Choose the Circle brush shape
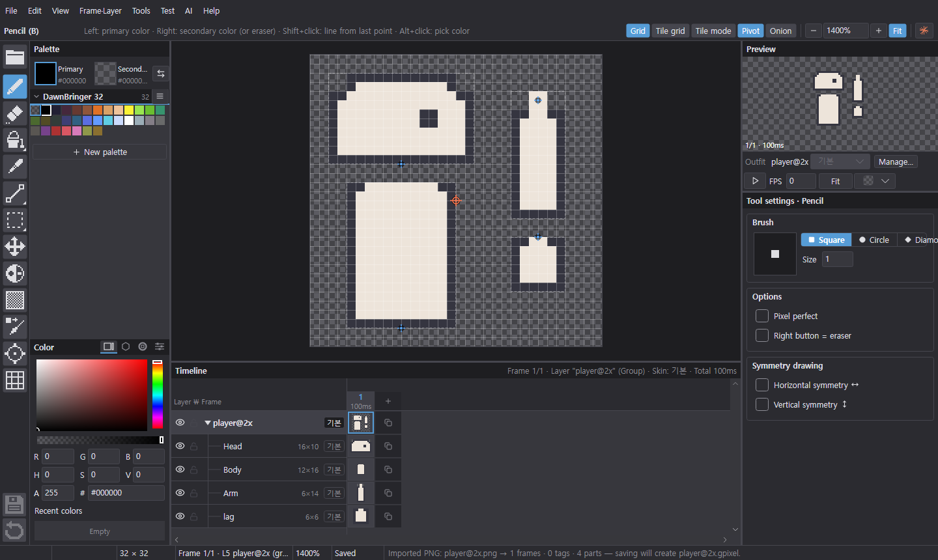 (874, 240)
